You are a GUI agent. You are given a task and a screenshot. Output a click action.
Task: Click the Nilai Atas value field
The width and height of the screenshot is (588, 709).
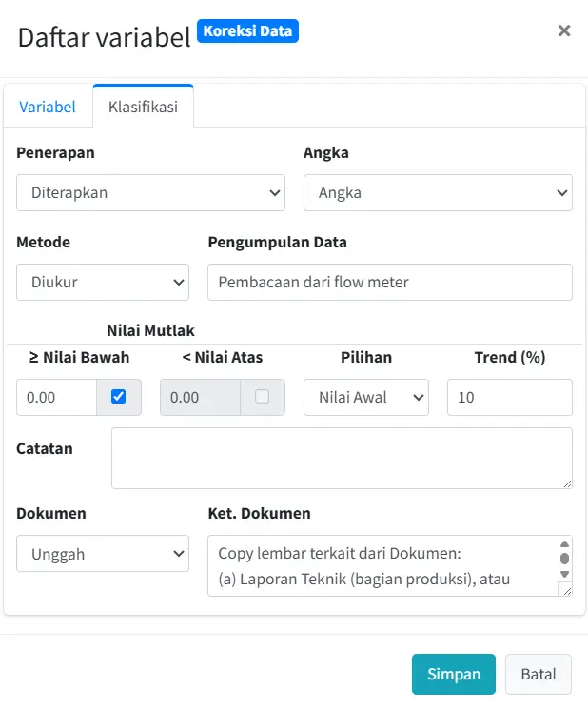200,397
